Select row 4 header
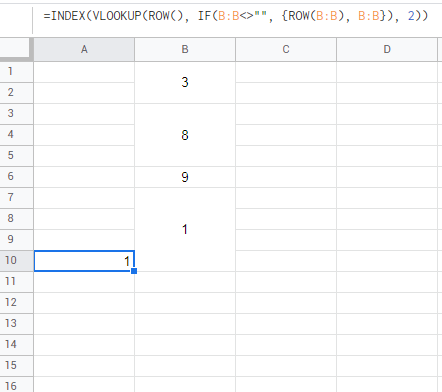442x392 pixels. click(16, 134)
